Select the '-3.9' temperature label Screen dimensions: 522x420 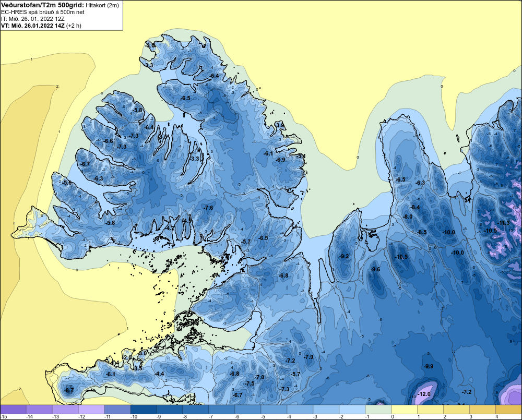point(280,125)
